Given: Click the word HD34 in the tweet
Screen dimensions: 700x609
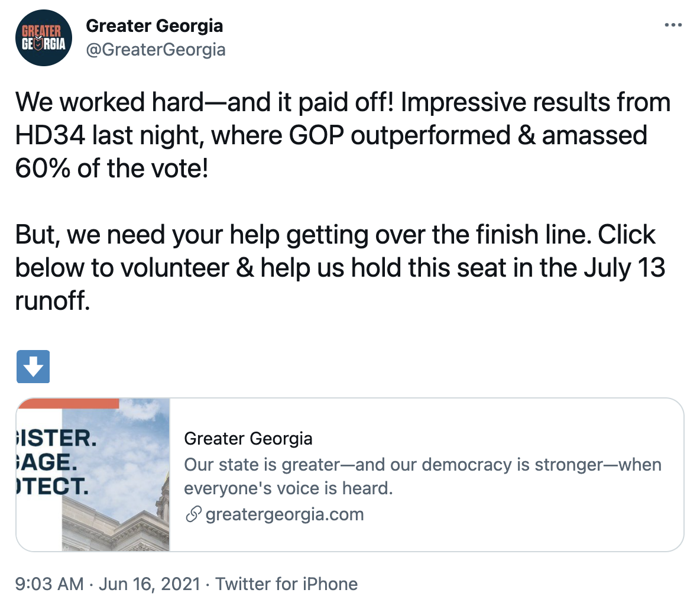Looking at the screenshot, I should 50,135.
